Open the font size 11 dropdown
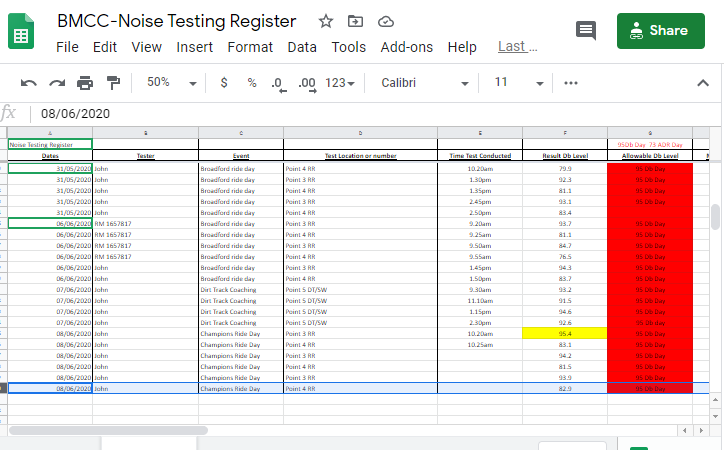This screenshot has height=450, width=724. [x=518, y=83]
